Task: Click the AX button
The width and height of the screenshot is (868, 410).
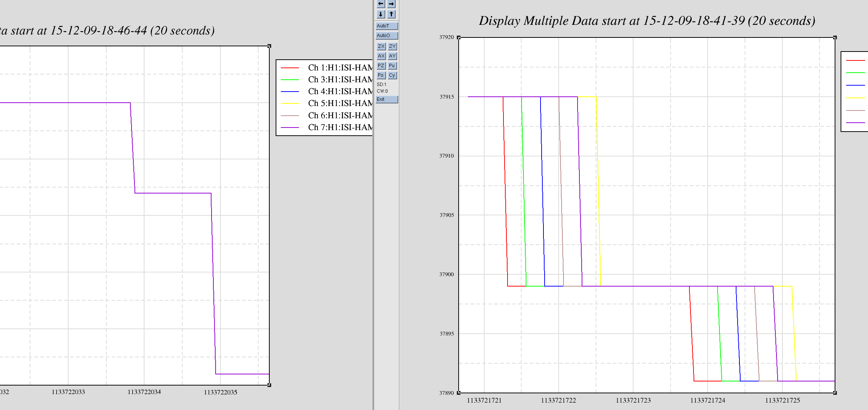Action: click(381, 56)
